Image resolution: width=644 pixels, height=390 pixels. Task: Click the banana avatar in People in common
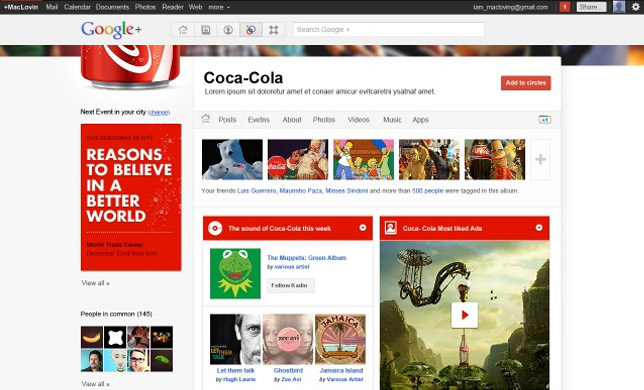[x=92, y=337]
